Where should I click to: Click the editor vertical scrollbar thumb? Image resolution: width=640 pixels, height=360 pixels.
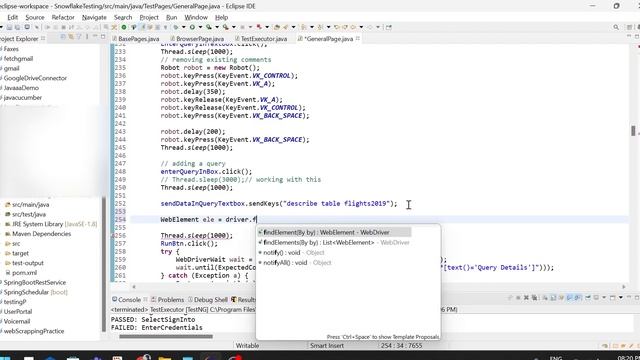pos(633,131)
